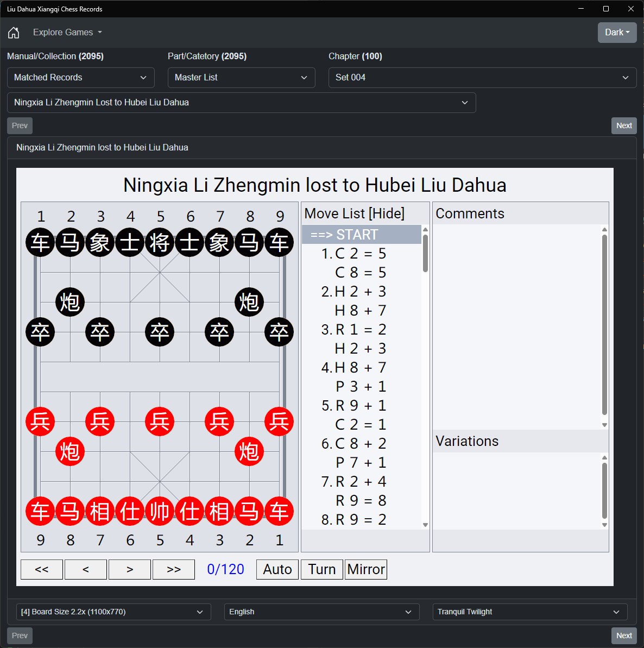Click the top Next button
This screenshot has height=648, width=644.
(624, 125)
